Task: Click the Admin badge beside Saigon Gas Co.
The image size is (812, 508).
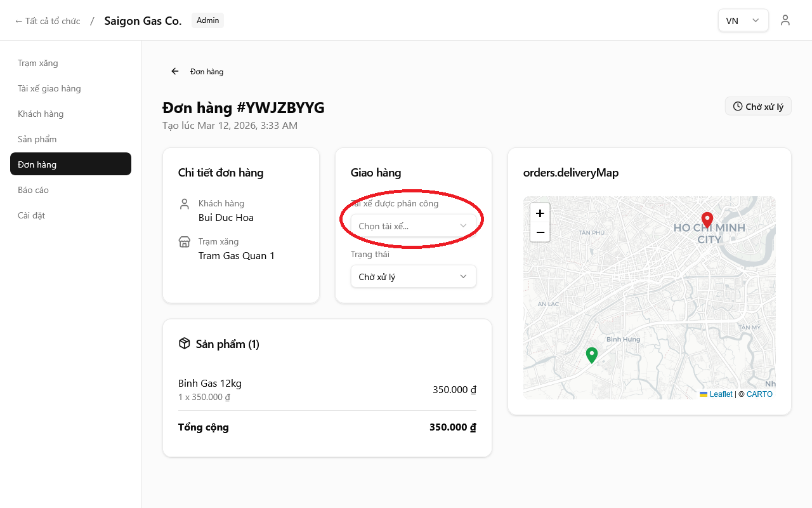Action: (x=207, y=20)
